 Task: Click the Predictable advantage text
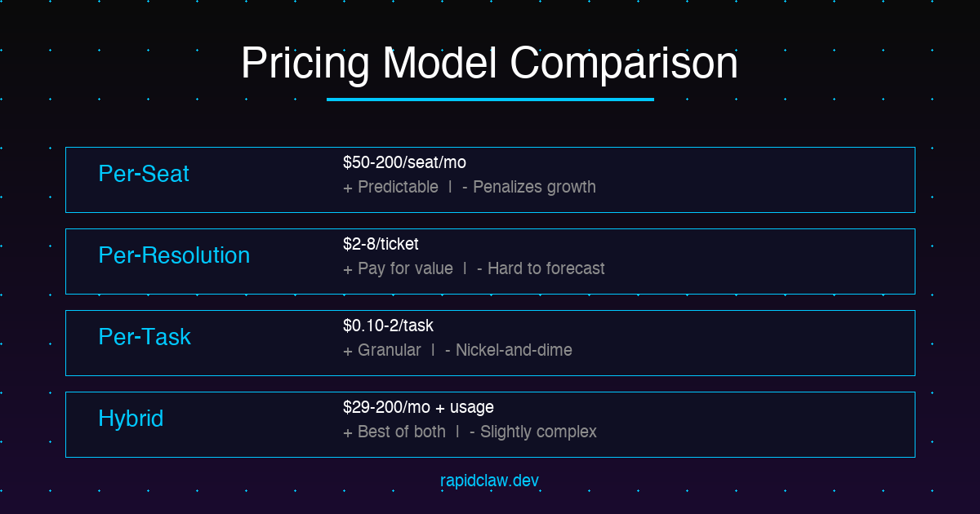[x=398, y=187]
